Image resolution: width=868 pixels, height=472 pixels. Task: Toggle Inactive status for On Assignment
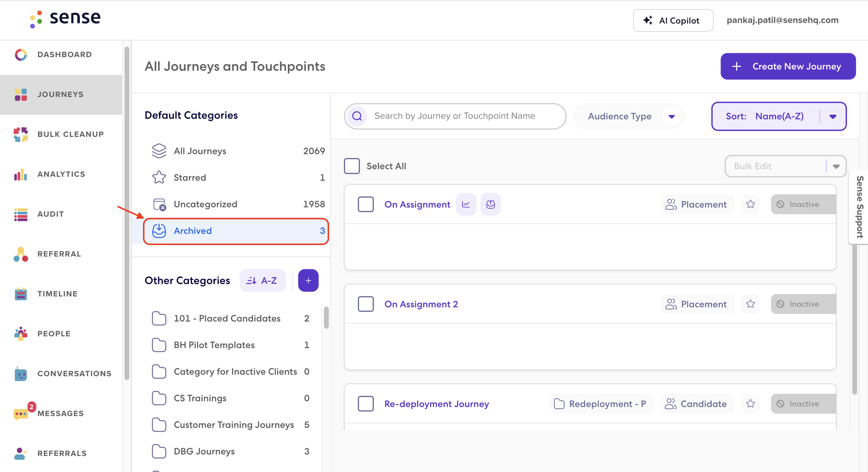click(x=803, y=204)
